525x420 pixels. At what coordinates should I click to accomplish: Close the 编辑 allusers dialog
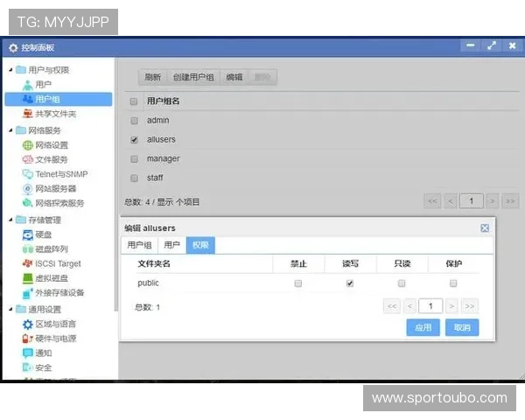point(485,228)
